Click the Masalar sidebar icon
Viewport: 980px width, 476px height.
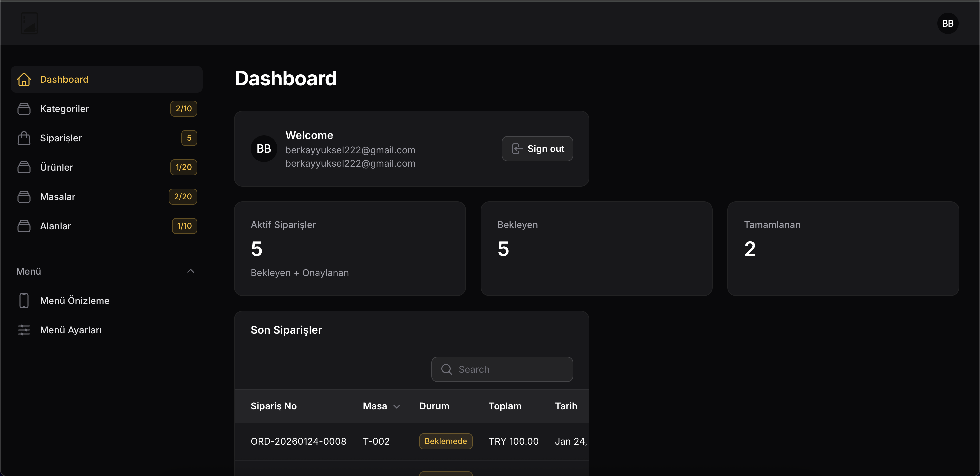point(24,196)
